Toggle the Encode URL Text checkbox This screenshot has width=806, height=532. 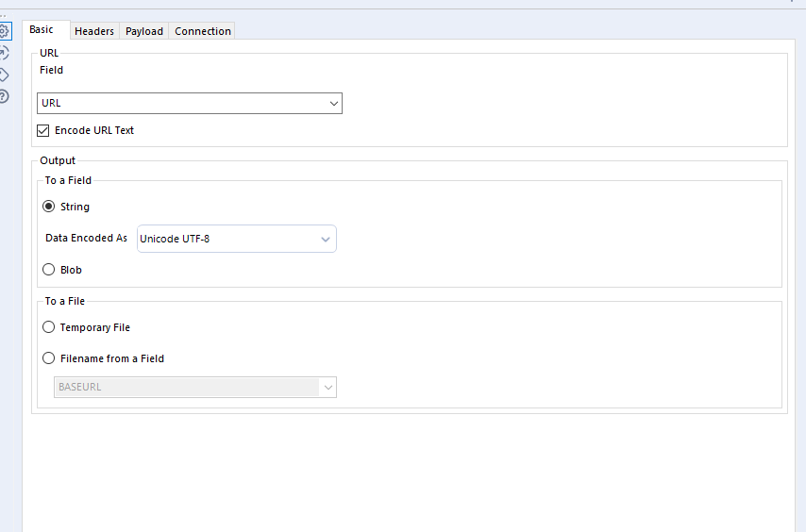pyautogui.click(x=43, y=130)
